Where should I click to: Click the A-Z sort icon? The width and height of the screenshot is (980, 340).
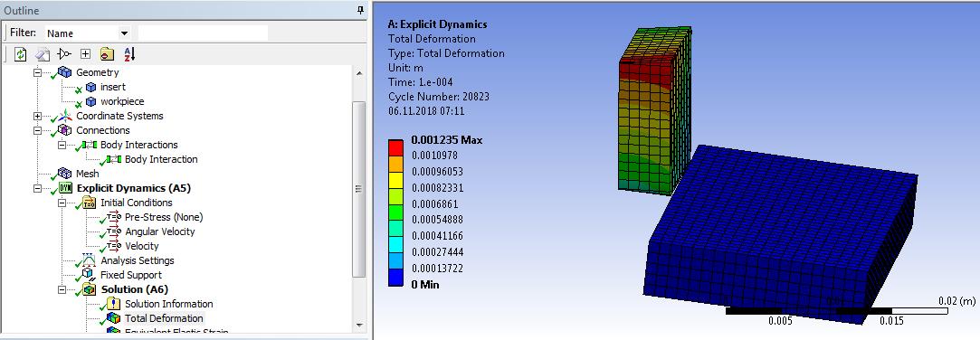tap(129, 53)
